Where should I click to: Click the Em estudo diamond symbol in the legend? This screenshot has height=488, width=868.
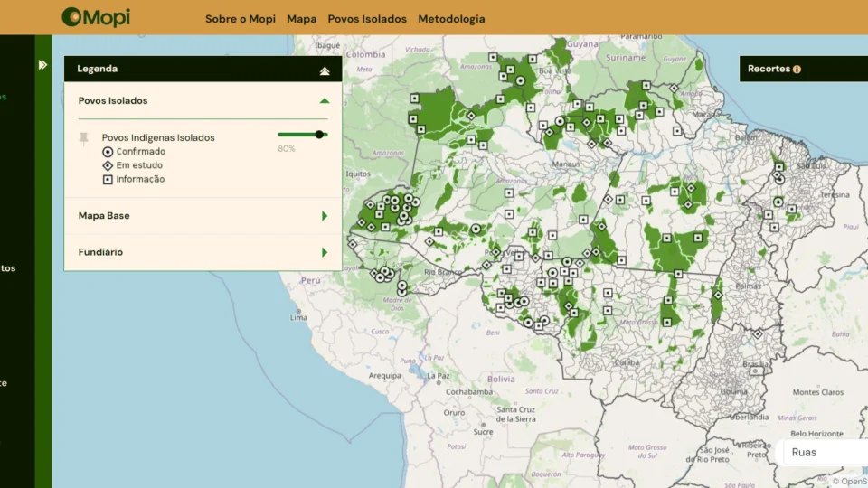[x=108, y=165]
